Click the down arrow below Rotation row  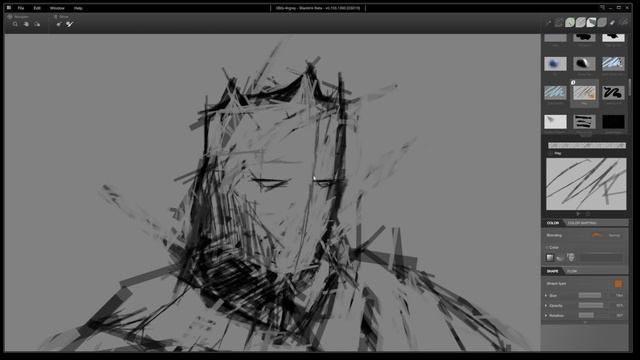coord(585,322)
